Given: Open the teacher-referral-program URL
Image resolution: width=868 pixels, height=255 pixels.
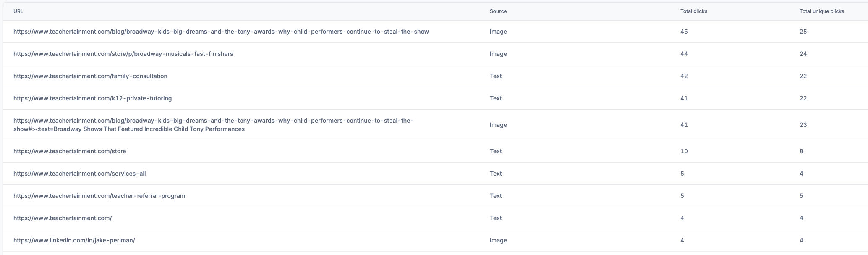Looking at the screenshot, I should (x=99, y=196).
